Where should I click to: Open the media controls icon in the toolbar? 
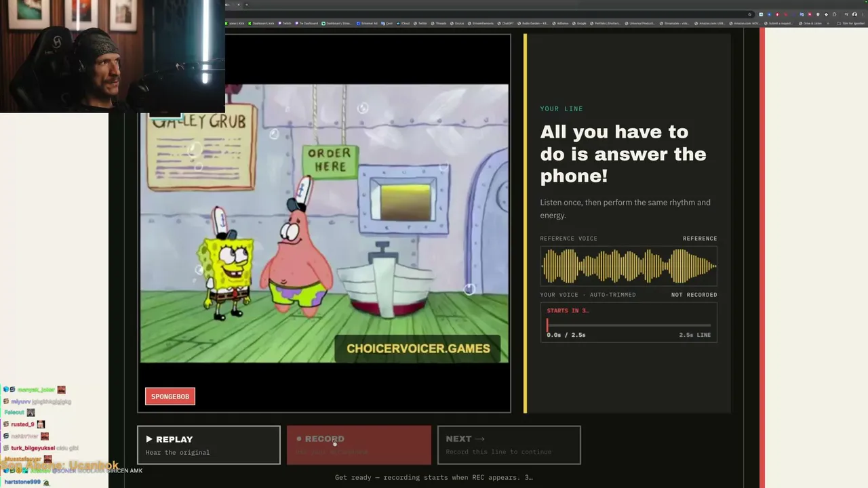846,14
